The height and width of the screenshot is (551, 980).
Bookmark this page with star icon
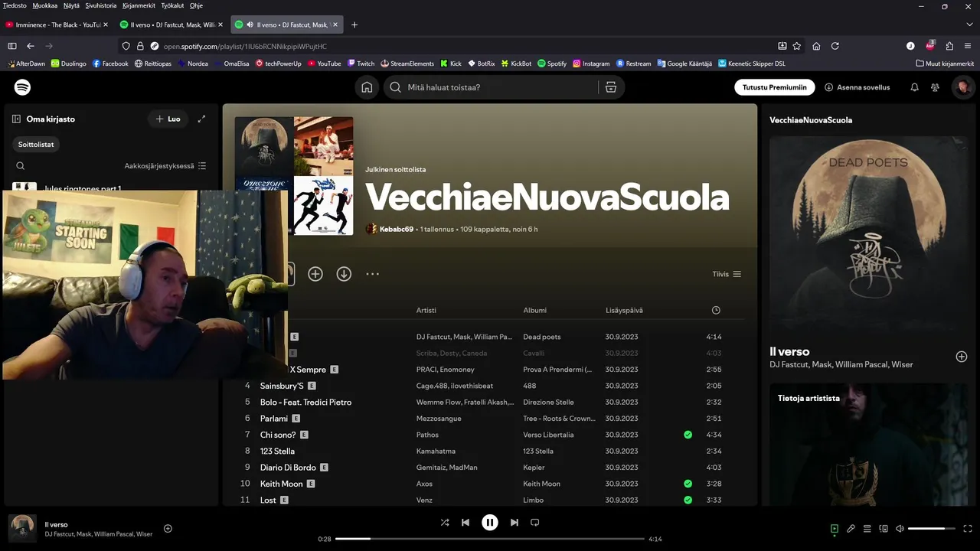(797, 46)
